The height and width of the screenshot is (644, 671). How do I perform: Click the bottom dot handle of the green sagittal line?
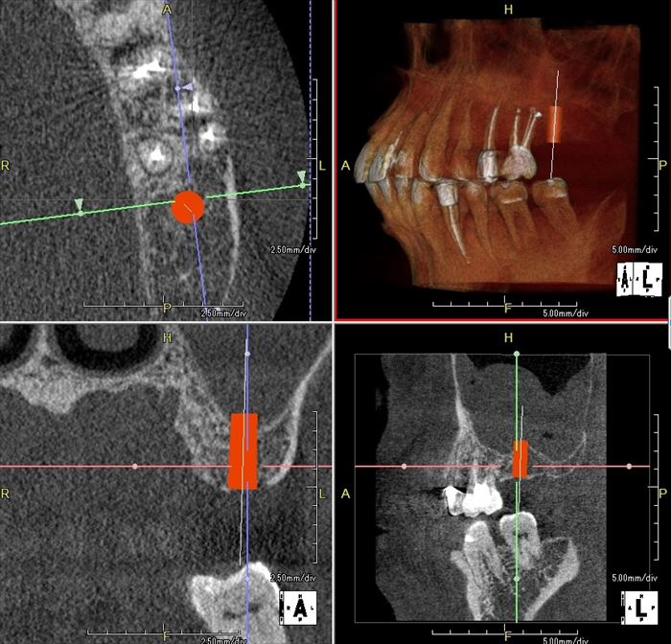click(517, 579)
